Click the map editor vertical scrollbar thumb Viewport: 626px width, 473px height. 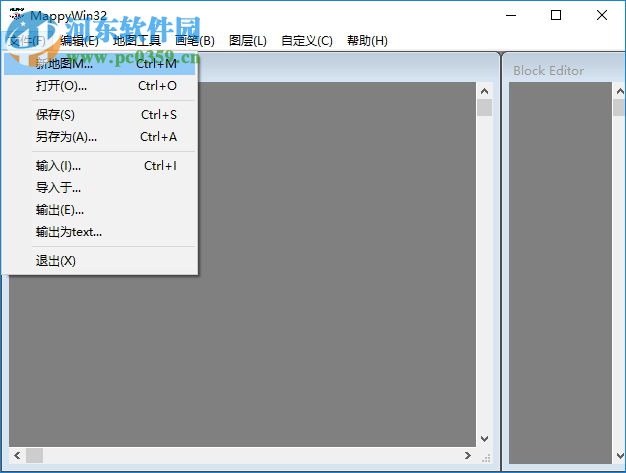pos(484,108)
